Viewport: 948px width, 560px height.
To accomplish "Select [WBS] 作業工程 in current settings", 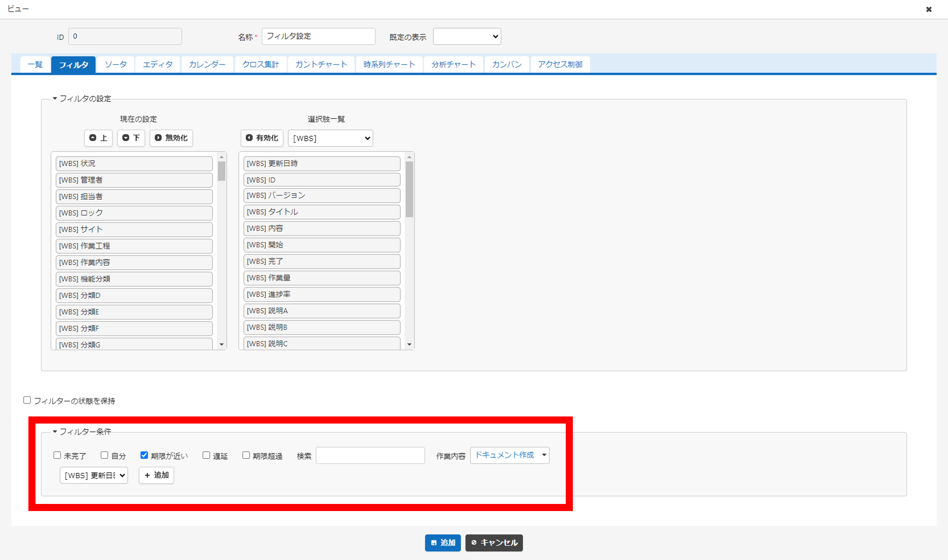I will tap(134, 246).
